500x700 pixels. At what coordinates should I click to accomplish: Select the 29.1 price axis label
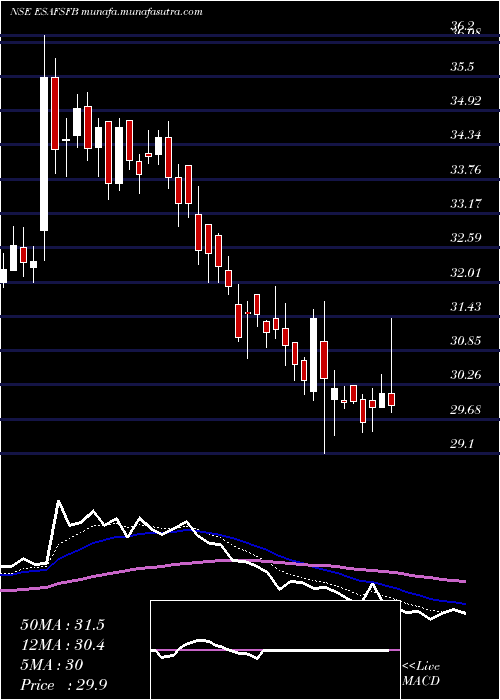click(x=462, y=444)
